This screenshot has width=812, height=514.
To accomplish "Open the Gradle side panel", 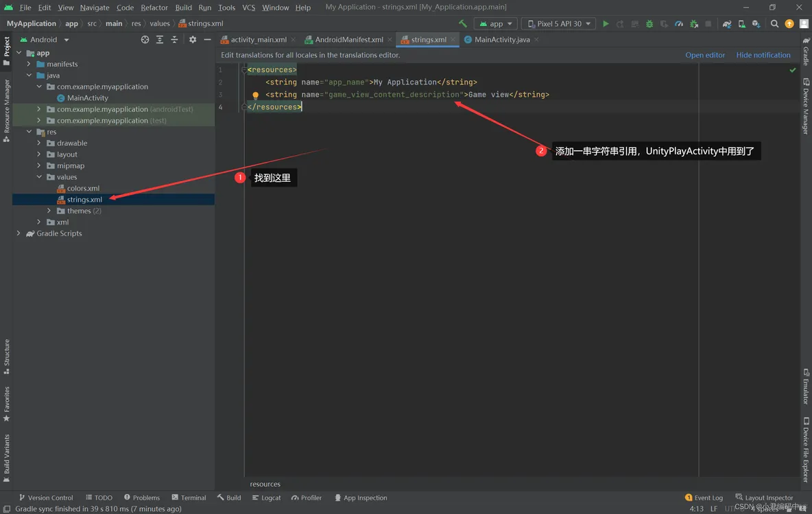I will 806,52.
